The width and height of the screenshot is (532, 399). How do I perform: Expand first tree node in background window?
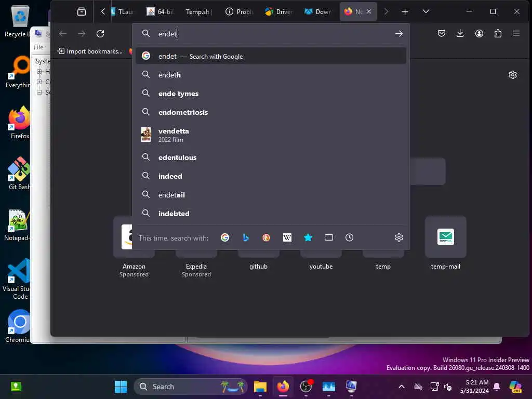click(x=39, y=72)
